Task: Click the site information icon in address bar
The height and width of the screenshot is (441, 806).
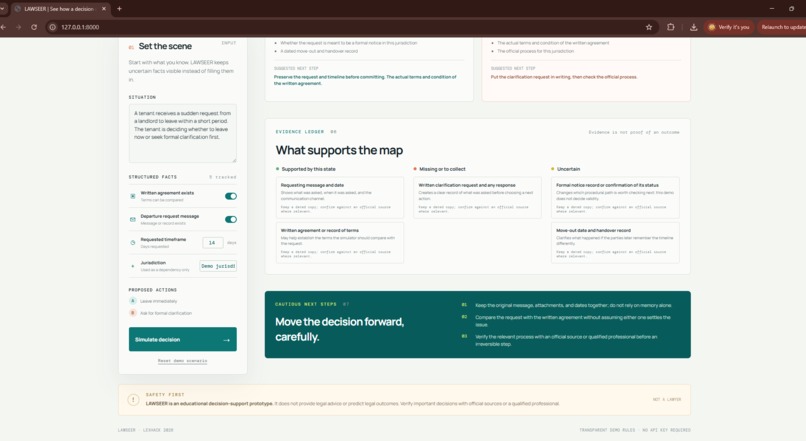Action: tap(52, 27)
